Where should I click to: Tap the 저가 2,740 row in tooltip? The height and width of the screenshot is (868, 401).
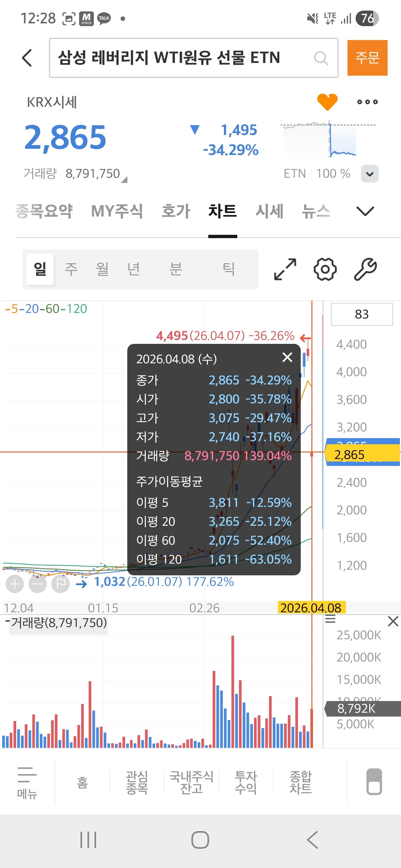click(214, 437)
